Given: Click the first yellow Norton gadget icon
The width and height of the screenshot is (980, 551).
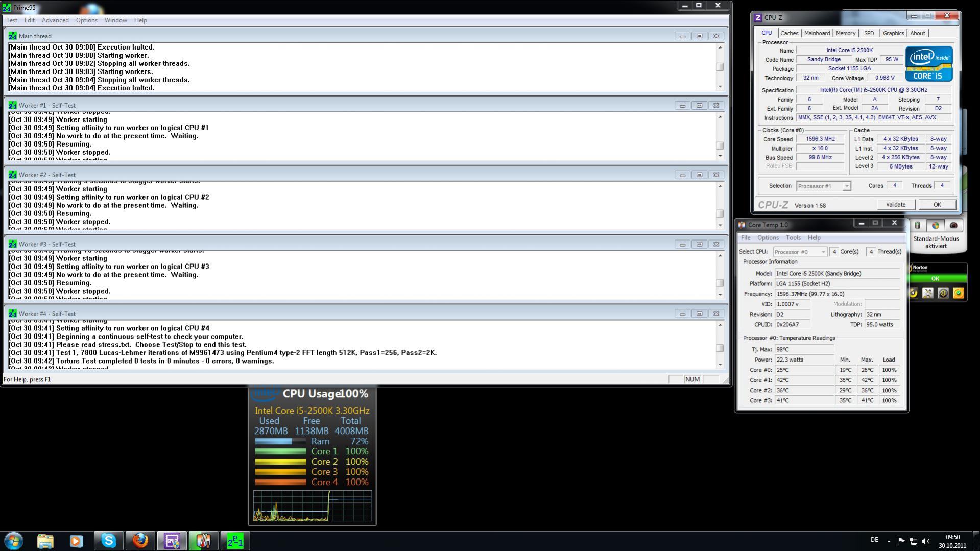Looking at the screenshot, I should pyautogui.click(x=914, y=293).
